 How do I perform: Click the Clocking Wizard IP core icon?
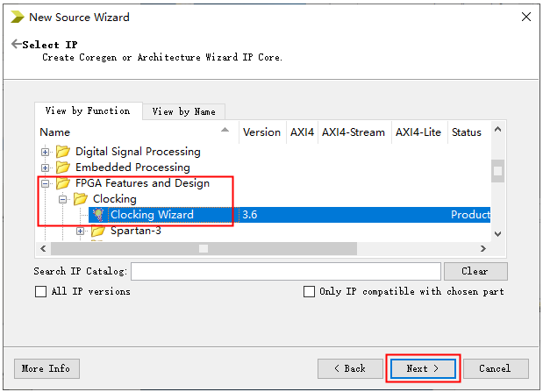(98, 215)
